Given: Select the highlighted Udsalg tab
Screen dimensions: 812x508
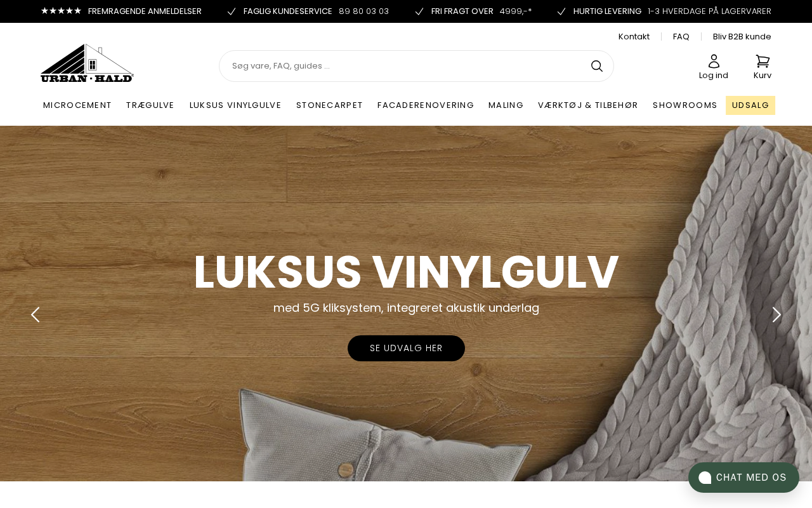Looking at the screenshot, I should pyautogui.click(x=750, y=105).
